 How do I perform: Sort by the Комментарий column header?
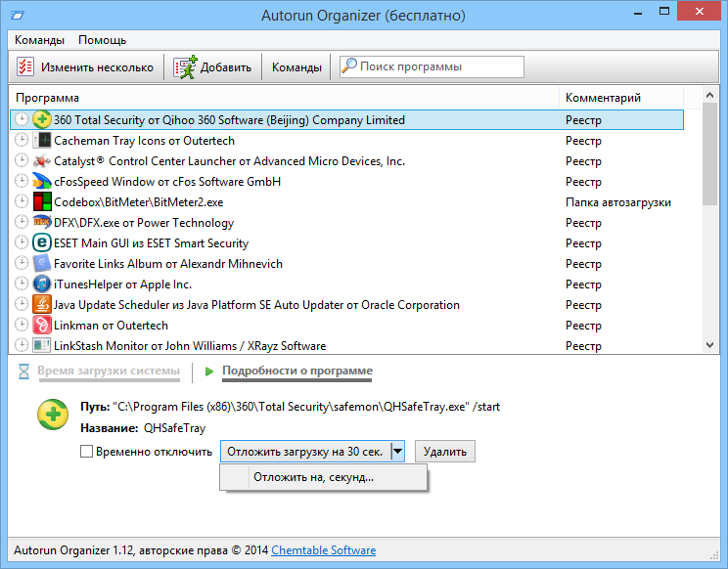(x=621, y=98)
